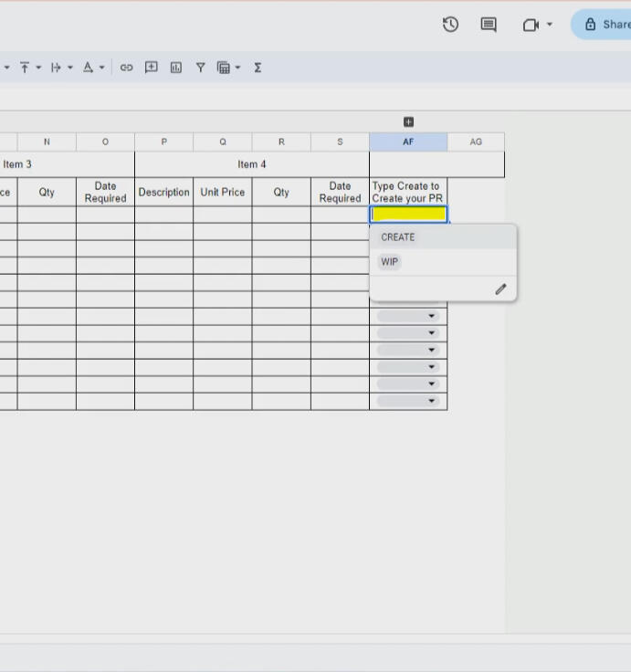Insert a chart from toolbar
The width and height of the screenshot is (631, 672).
point(176,68)
